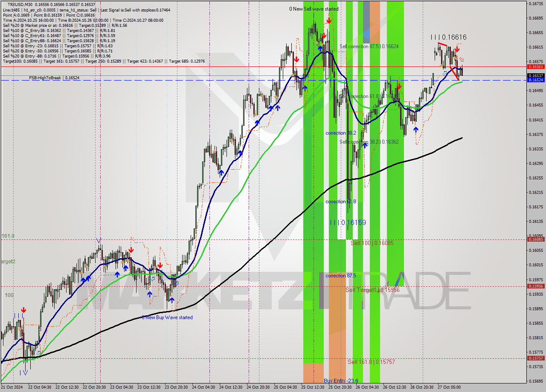Click the 'Sell %10 @ C_Entry38' line
Viewport: 546px width, 392px height.
[59, 30]
